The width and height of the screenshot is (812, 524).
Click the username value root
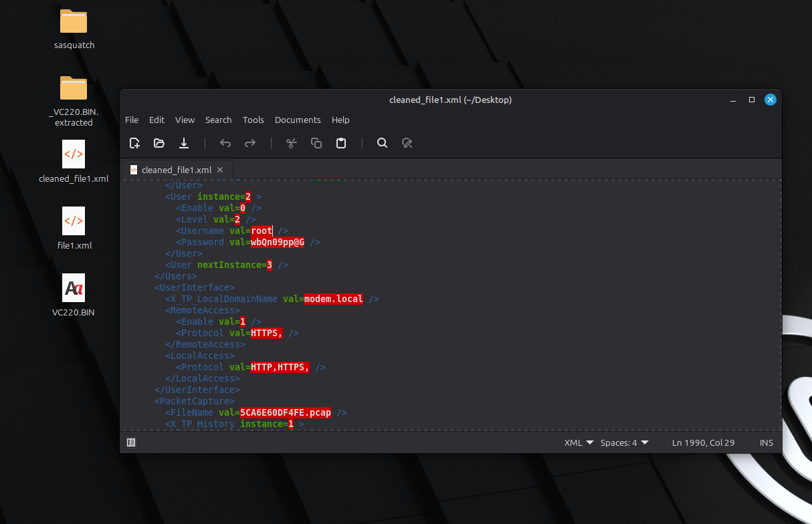pyautogui.click(x=262, y=231)
